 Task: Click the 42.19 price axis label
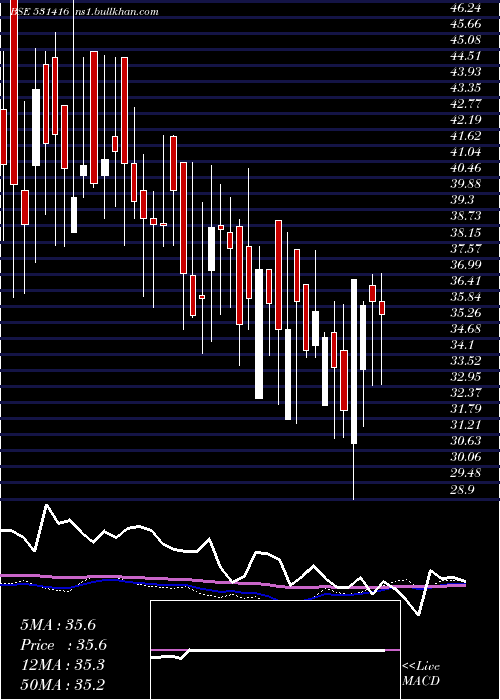point(465,120)
